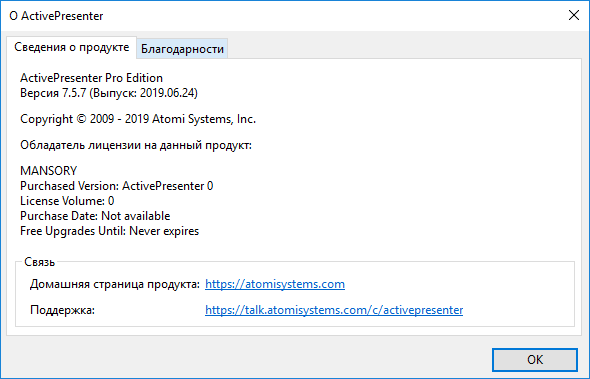Image resolution: width=590 pixels, height=379 pixels.
Task: Open the atomisystems.com homepage link
Action: pyautogui.click(x=275, y=284)
